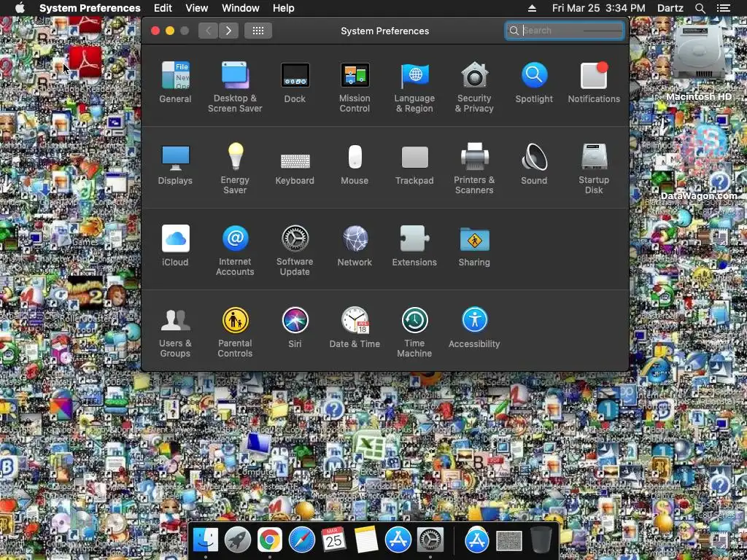Open Software Update preferences
The height and width of the screenshot is (560, 747).
click(x=295, y=251)
